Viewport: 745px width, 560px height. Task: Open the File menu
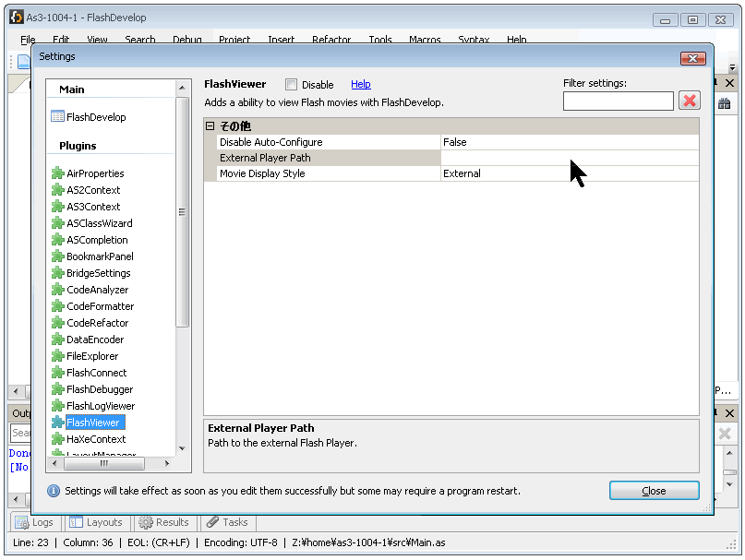pos(28,40)
